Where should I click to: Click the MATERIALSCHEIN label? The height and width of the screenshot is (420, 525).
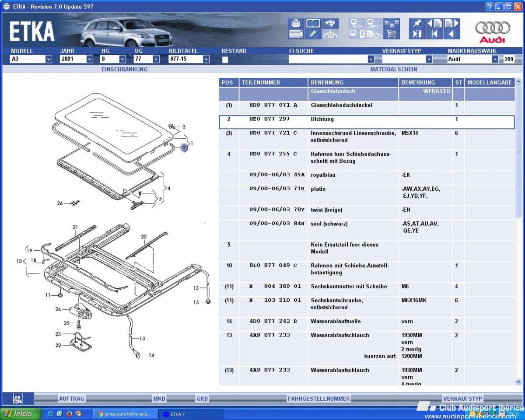click(x=394, y=69)
